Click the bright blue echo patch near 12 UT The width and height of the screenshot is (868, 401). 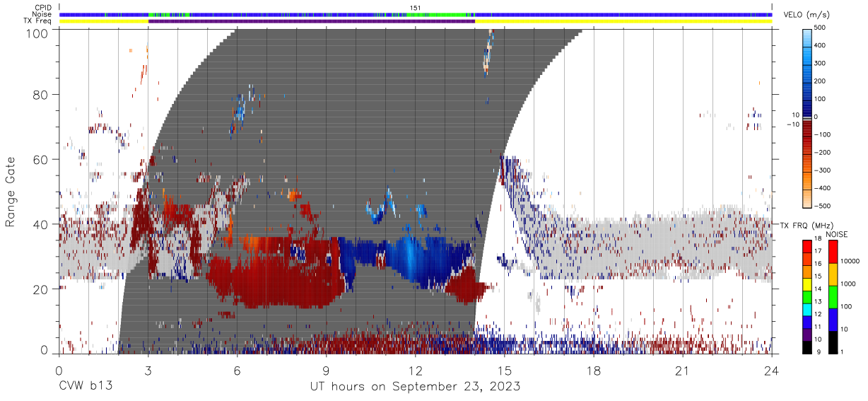tap(411, 256)
